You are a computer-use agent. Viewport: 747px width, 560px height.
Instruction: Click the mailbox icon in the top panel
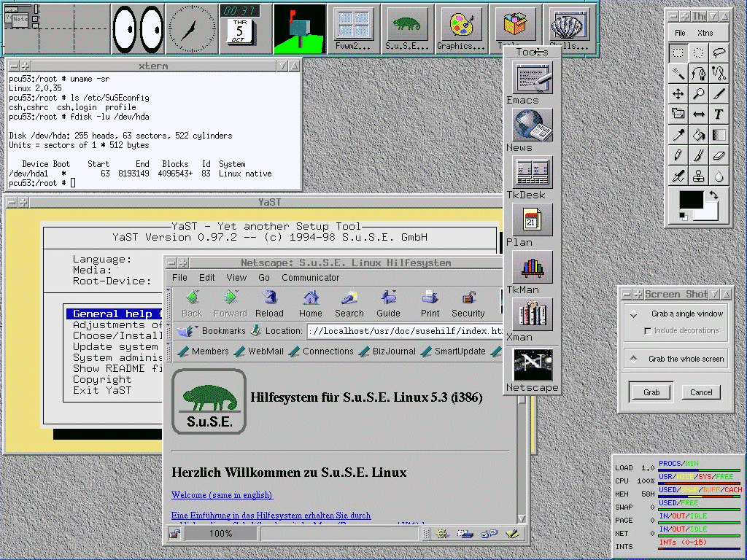(x=300, y=28)
